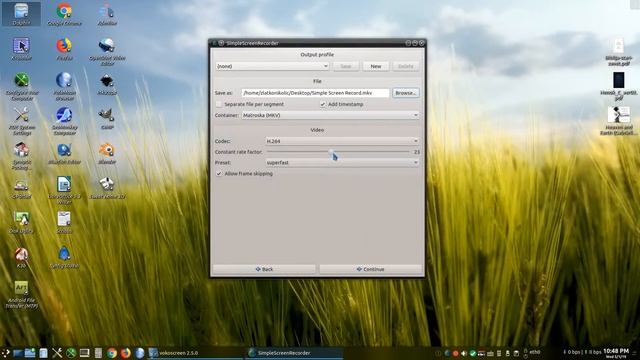Click the green checkmark tray icon
This screenshot has height=360, width=640.
(x=472, y=353)
